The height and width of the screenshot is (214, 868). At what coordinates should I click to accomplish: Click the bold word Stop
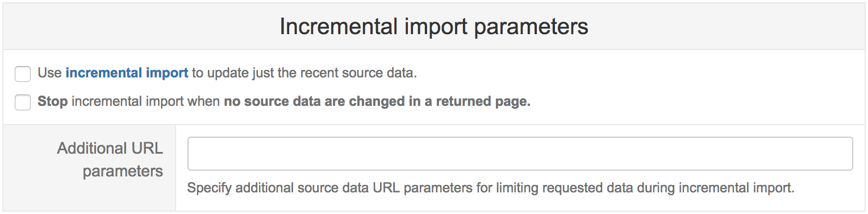(52, 102)
